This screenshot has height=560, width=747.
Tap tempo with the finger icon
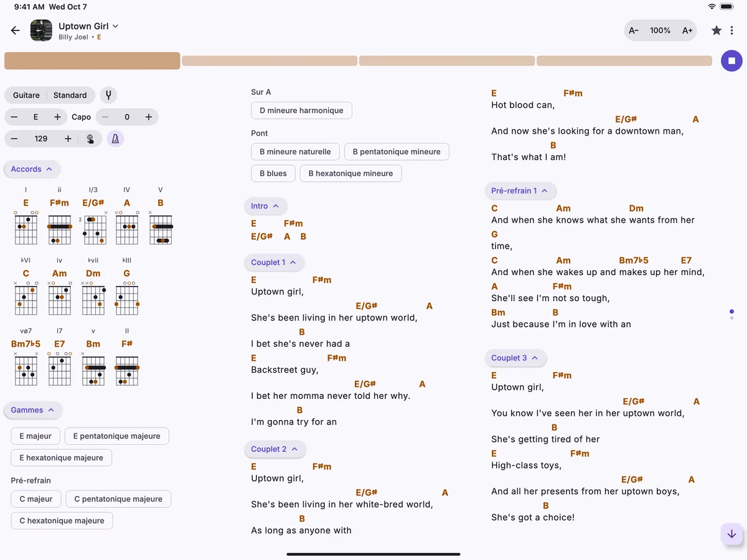click(90, 139)
